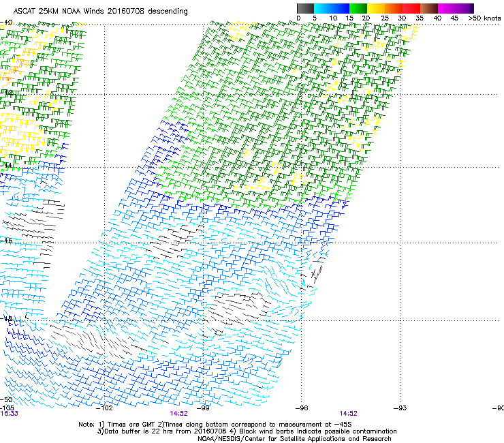Click the '14:52' time label near -96
504x443 pixels.
pyautogui.click(x=349, y=414)
